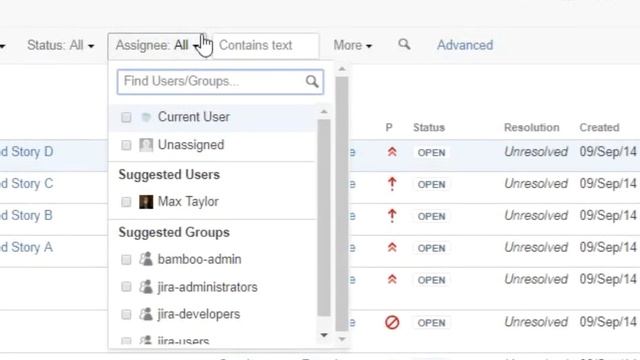Click OPEN status badge in Story D row

(x=431, y=153)
